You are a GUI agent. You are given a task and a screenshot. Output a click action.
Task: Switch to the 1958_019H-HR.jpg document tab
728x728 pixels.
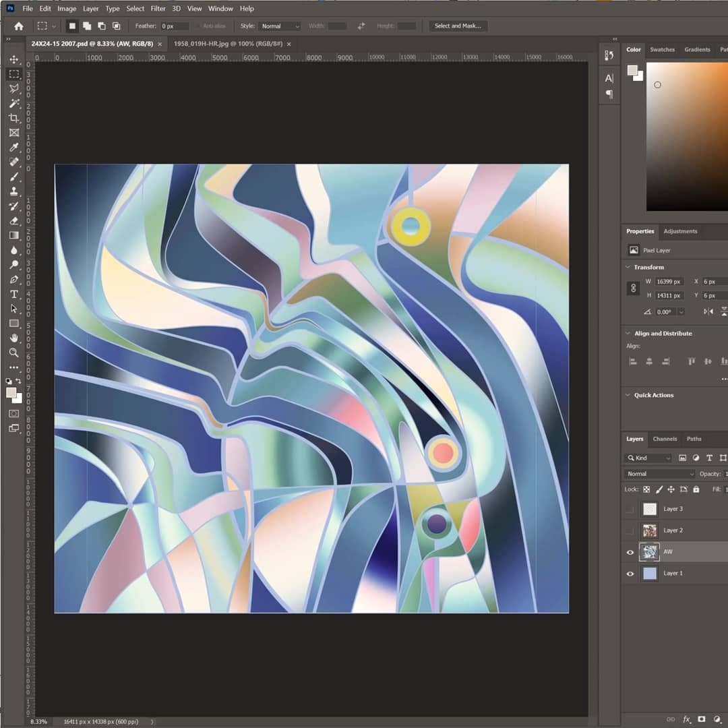[228, 44]
